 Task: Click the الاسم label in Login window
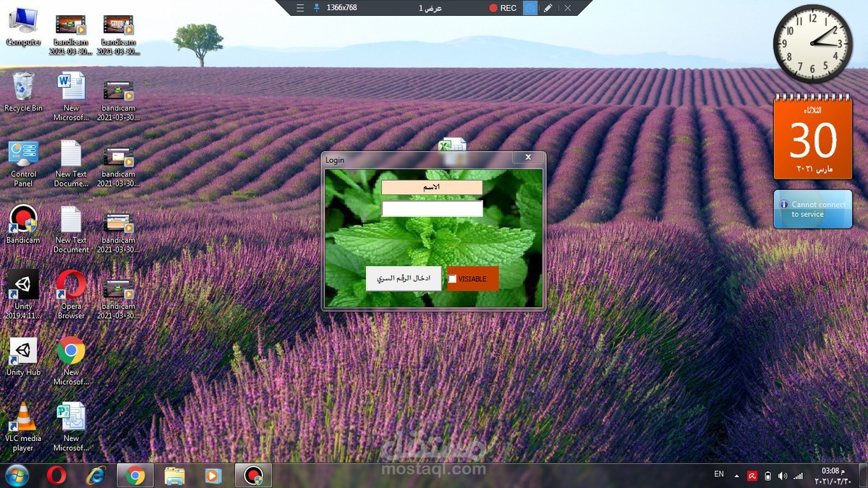pyautogui.click(x=432, y=187)
